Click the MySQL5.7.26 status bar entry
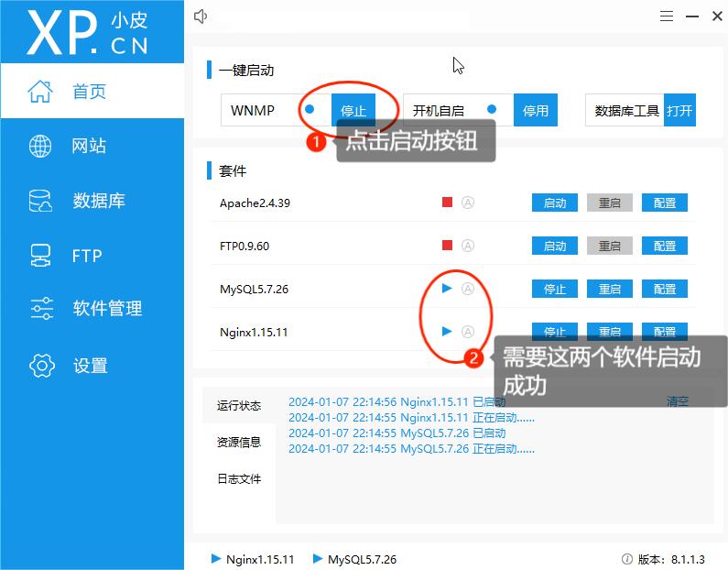This screenshot has width=728, height=570. pos(355,559)
